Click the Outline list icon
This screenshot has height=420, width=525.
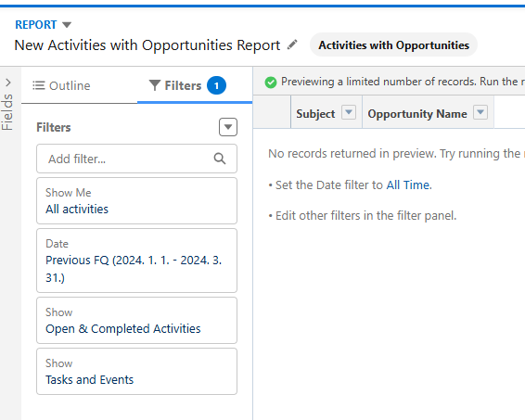pyautogui.click(x=39, y=85)
